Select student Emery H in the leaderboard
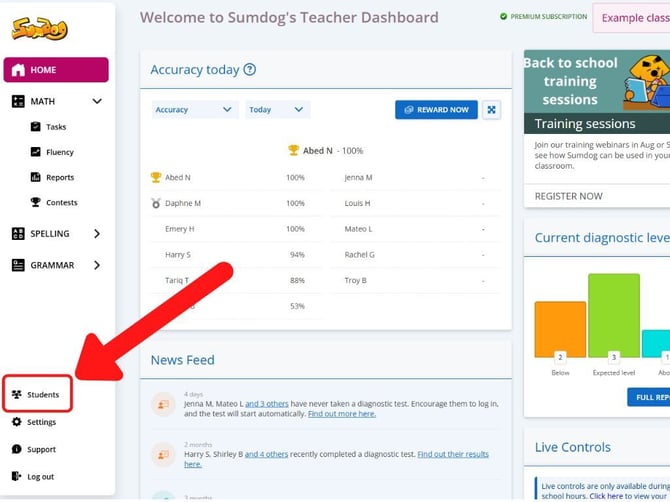The image size is (670, 502). coord(179,229)
